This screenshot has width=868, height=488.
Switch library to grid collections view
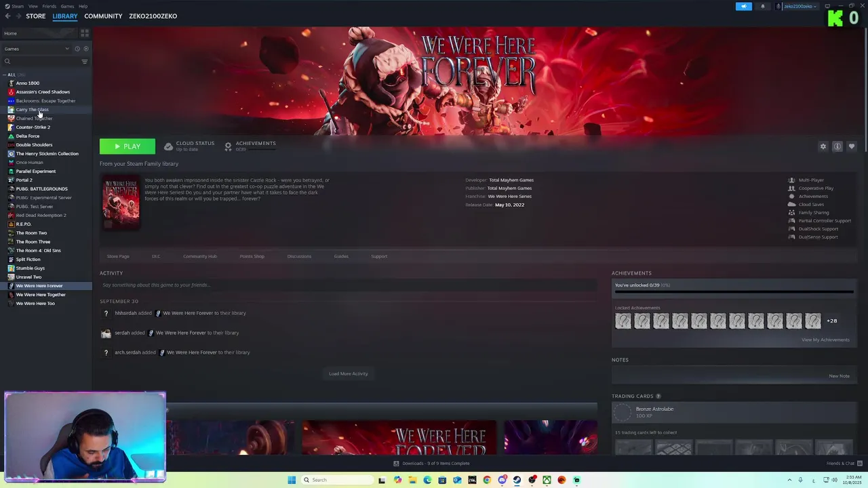pyautogui.click(x=85, y=33)
